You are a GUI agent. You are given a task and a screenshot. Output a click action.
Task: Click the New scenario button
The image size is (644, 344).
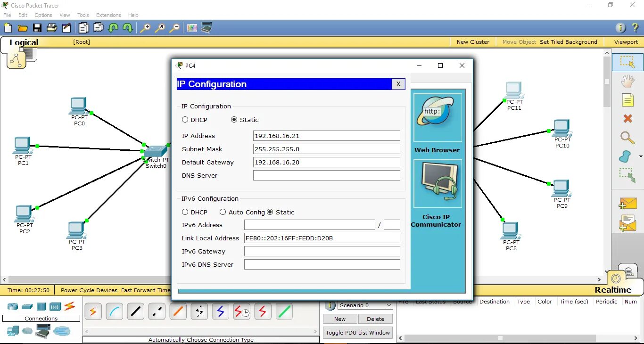pyautogui.click(x=340, y=319)
